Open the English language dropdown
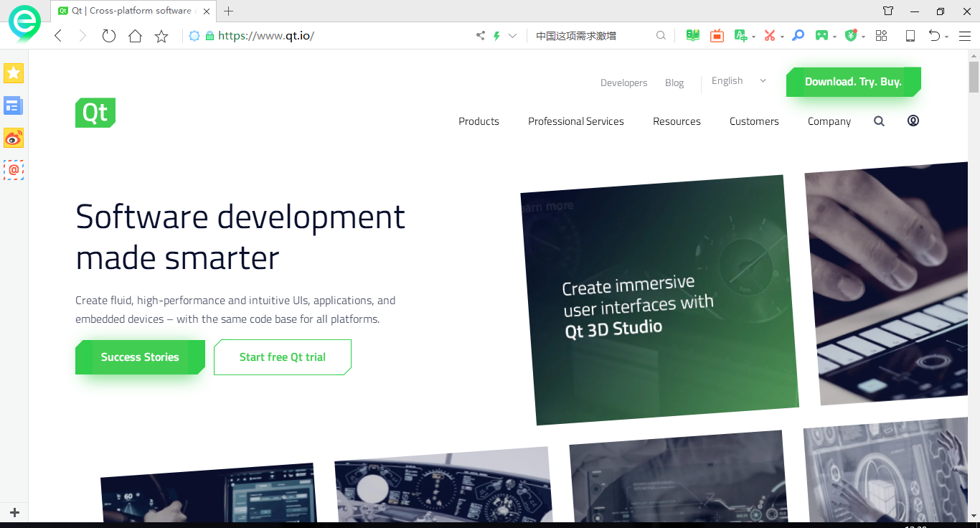Screen dimensions: 980x528 click(x=739, y=81)
